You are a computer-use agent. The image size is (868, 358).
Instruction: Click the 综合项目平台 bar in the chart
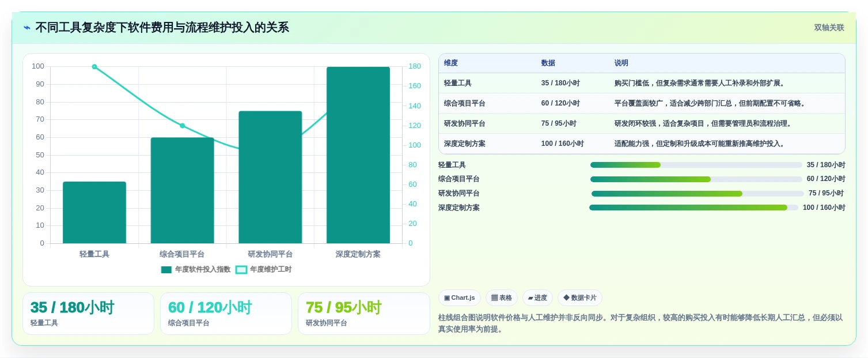tap(182, 190)
